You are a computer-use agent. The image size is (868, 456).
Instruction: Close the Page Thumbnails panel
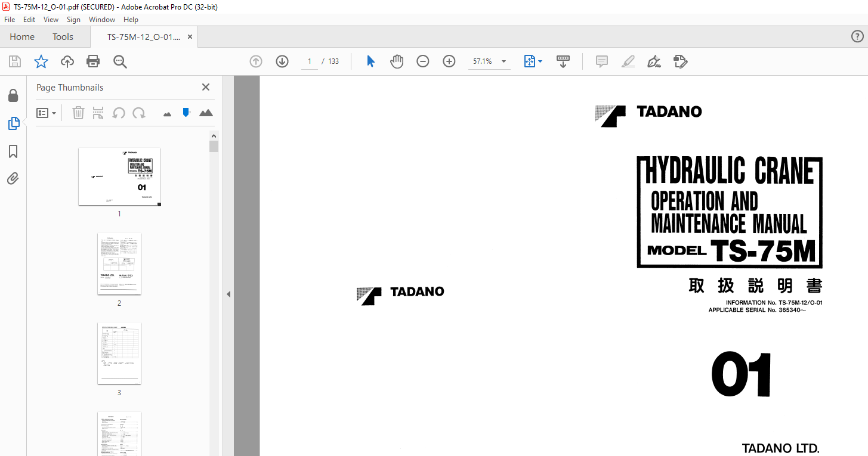[x=206, y=87]
